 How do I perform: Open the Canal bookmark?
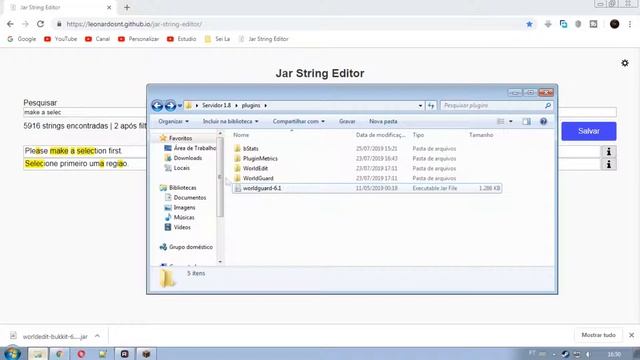coord(98,39)
